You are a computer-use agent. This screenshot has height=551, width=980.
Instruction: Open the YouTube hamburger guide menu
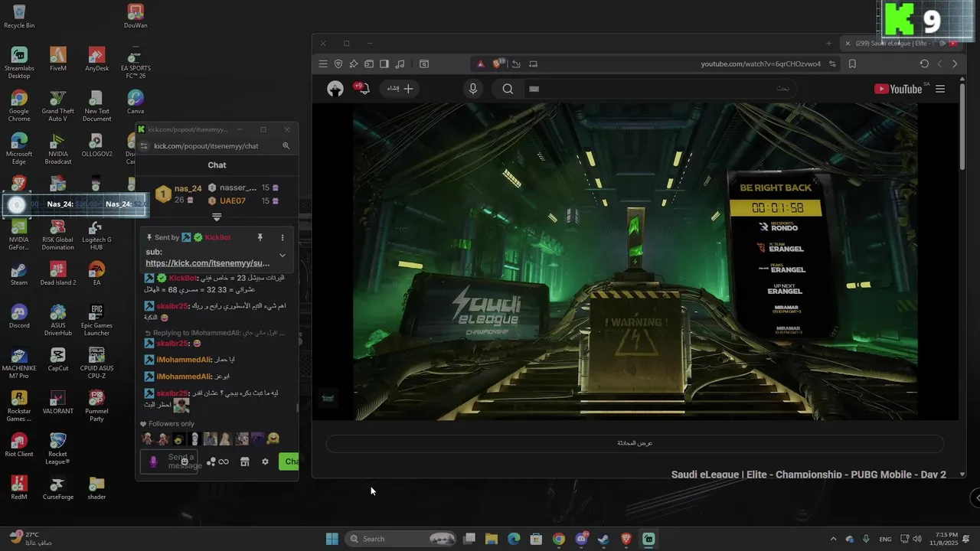click(940, 89)
